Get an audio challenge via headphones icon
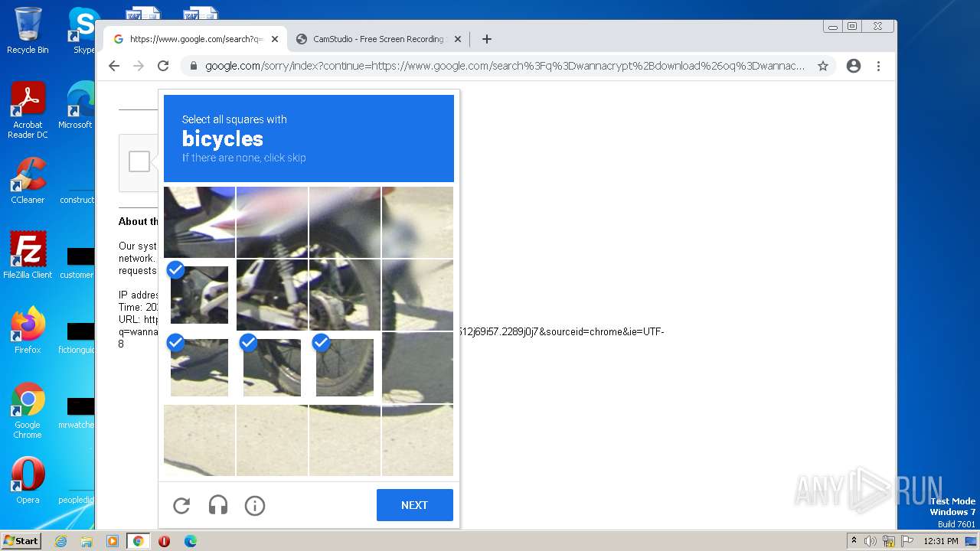Viewport: 980px width, 551px height. [x=218, y=505]
